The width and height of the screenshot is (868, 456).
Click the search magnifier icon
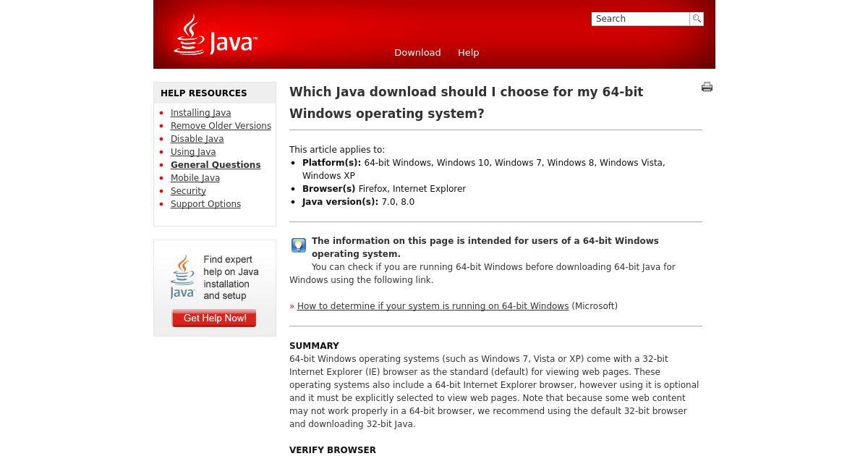pyautogui.click(x=697, y=19)
